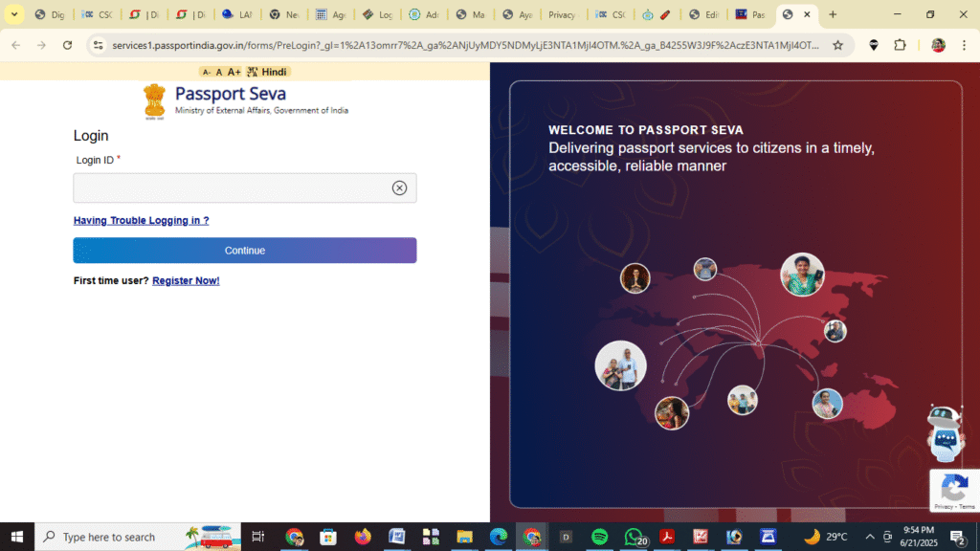Switch to the LAI browser tab
Image resolution: width=980 pixels, height=551 pixels.
tap(237, 14)
